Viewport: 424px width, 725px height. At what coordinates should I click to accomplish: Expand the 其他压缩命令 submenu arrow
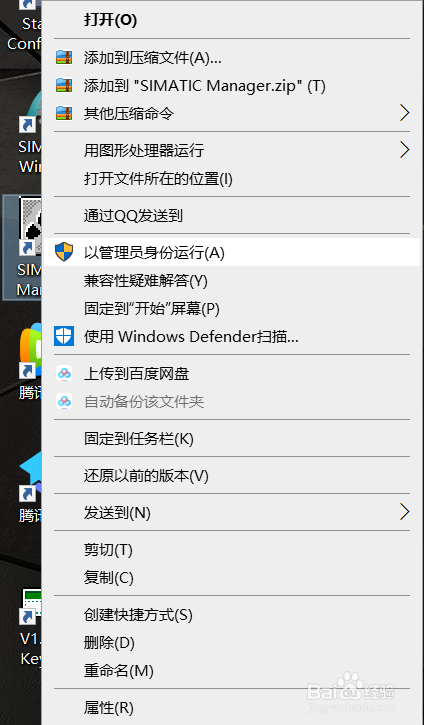[x=405, y=113]
